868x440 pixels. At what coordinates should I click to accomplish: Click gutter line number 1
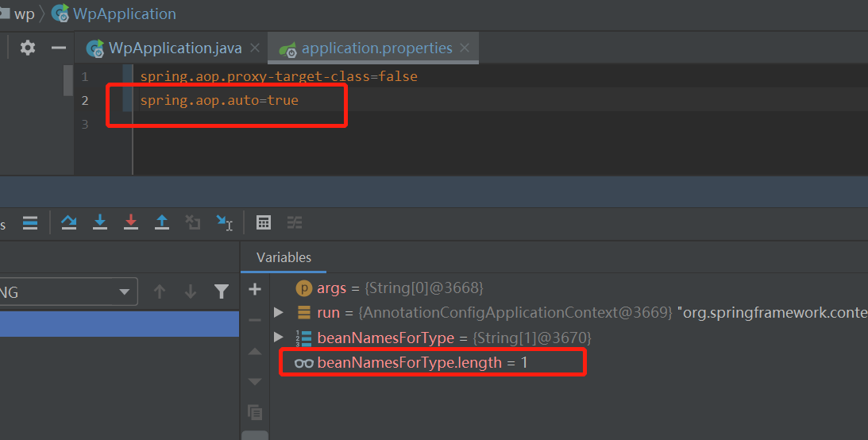pyautogui.click(x=85, y=76)
